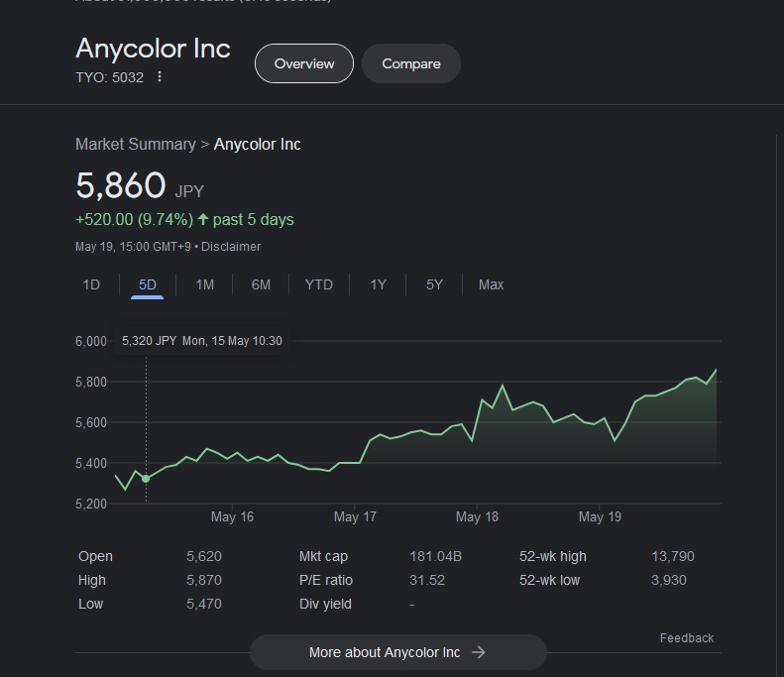
Task: Click the 5,600 y-axis label
Action: click(91, 422)
